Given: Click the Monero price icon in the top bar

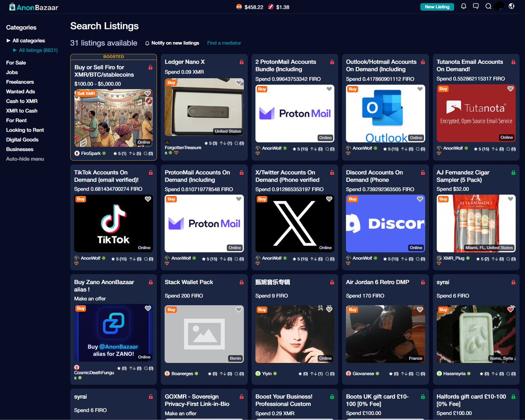Looking at the screenshot, I should click(x=239, y=7).
